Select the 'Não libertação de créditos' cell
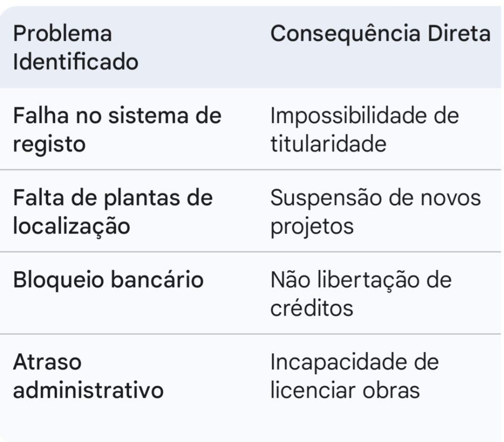This screenshot has width=504, height=442. [x=361, y=294]
